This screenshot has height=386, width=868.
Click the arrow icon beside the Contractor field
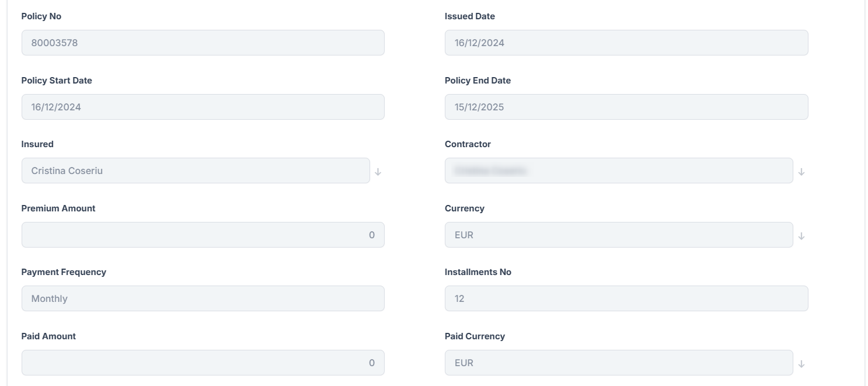801,172
